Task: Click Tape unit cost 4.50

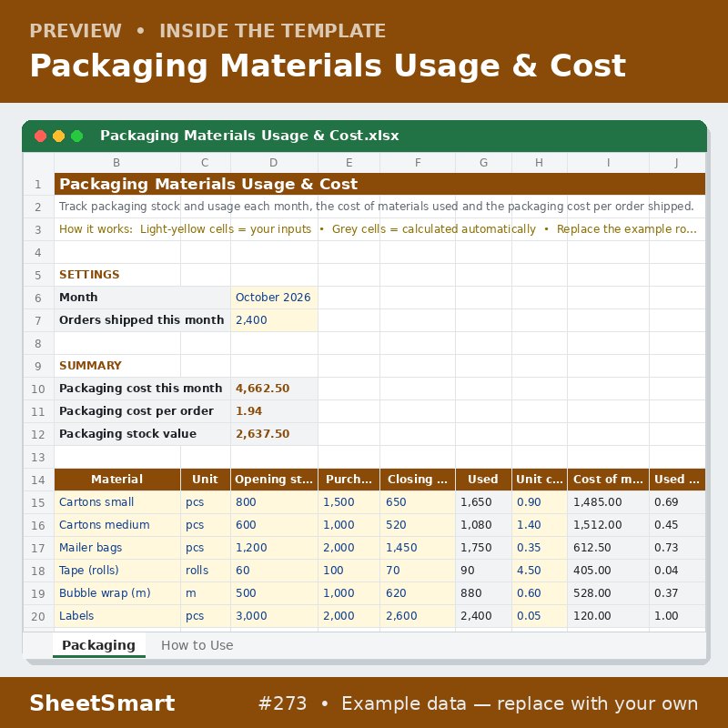Action: 540,571
